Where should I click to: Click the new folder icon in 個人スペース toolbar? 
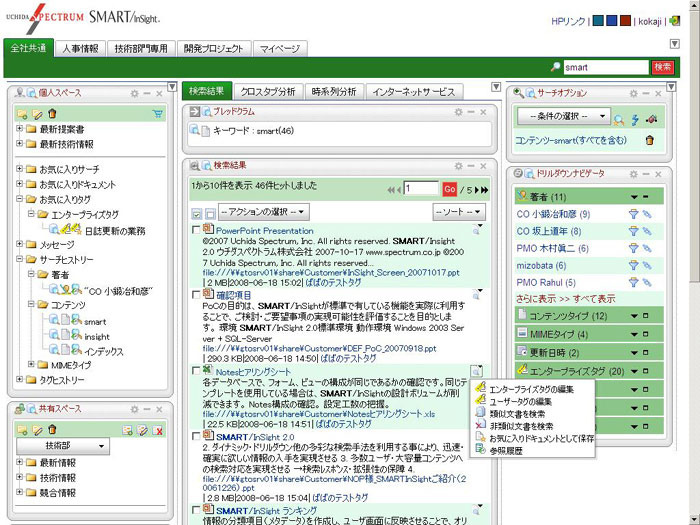(x=22, y=114)
